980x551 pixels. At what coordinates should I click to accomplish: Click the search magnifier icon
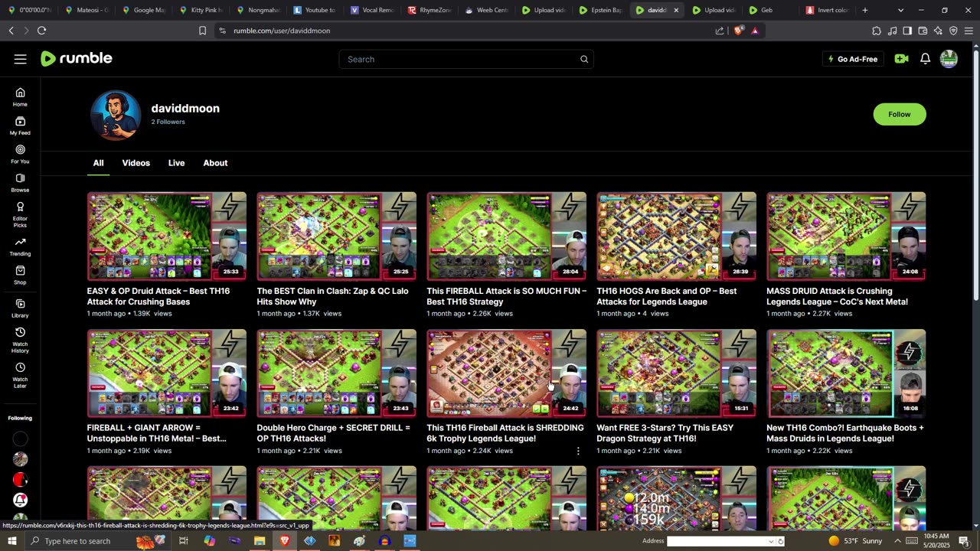[583, 59]
